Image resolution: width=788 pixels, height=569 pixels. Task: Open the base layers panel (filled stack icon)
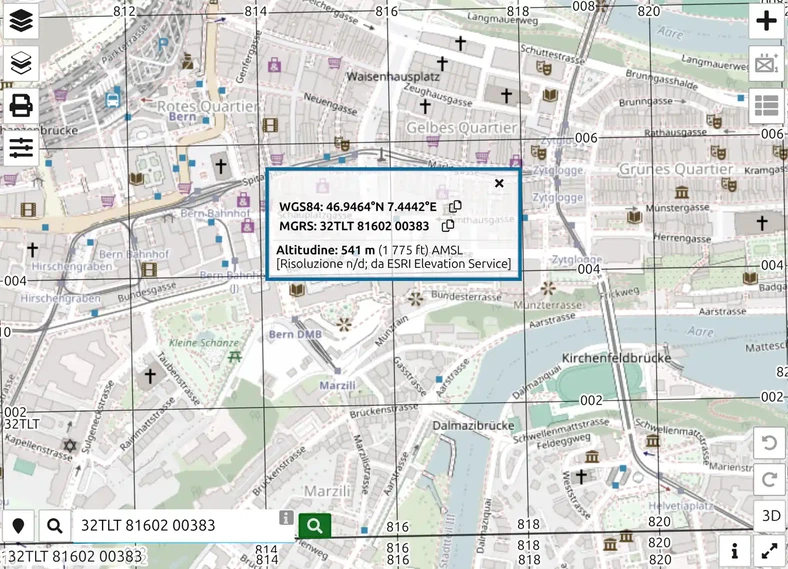pos(21,21)
